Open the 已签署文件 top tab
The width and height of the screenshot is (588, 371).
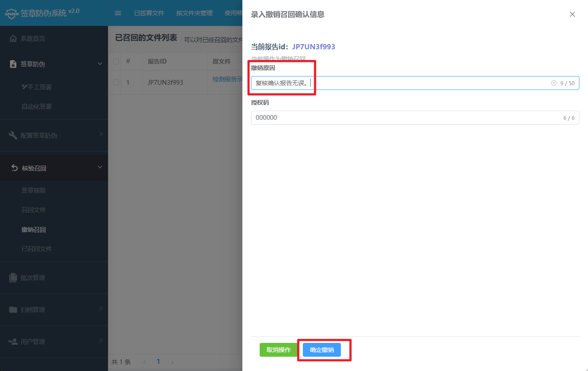click(x=149, y=13)
